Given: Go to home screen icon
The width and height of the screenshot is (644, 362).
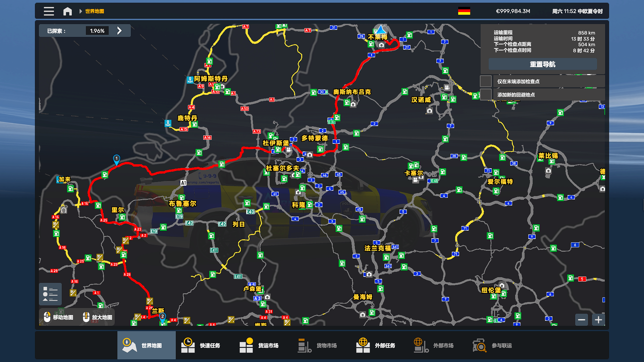Looking at the screenshot, I should pos(67,11).
